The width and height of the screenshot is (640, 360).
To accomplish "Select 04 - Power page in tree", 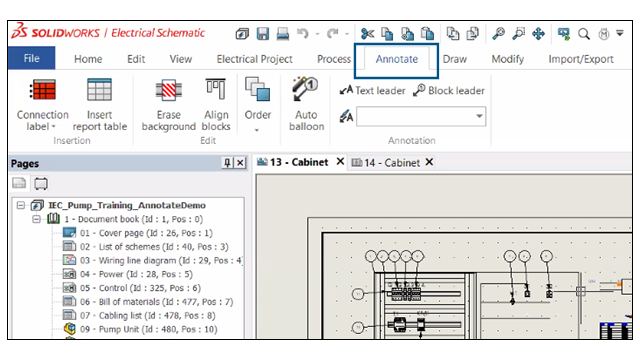I will (x=128, y=274).
